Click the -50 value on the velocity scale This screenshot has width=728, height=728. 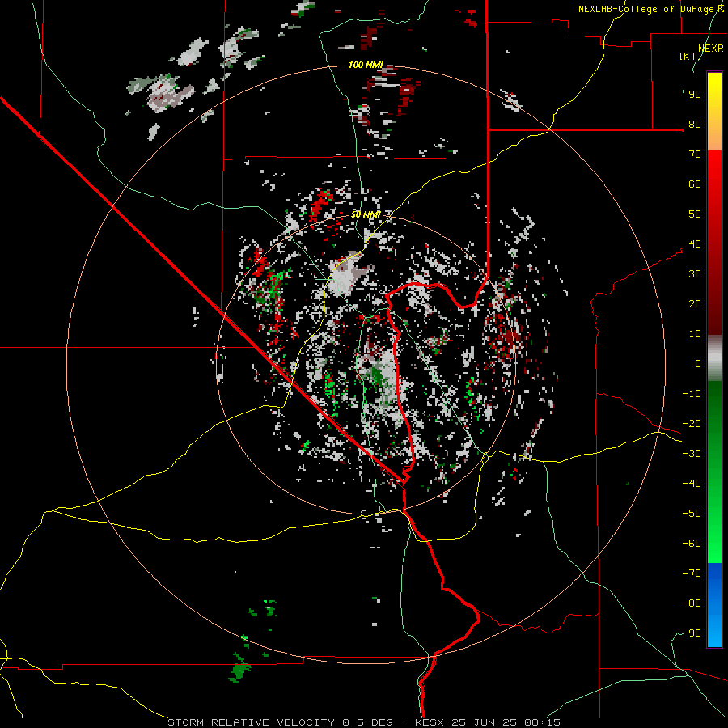tap(692, 514)
